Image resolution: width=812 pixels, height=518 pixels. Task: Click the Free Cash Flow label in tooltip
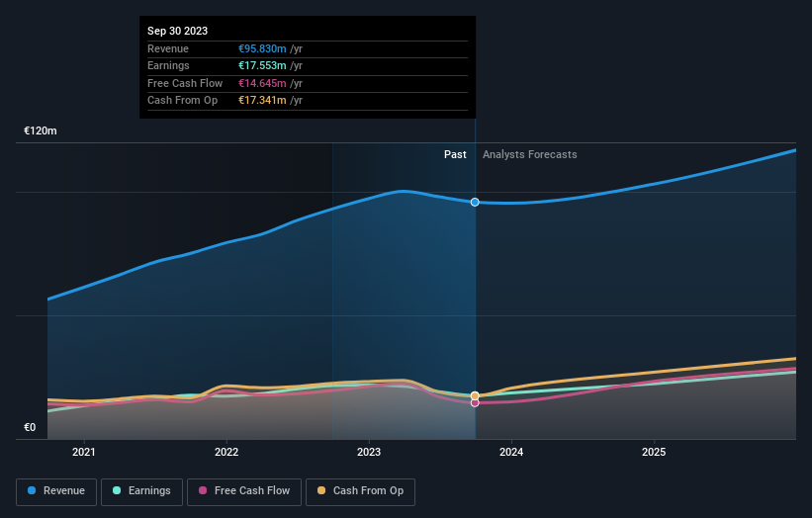tap(185, 83)
